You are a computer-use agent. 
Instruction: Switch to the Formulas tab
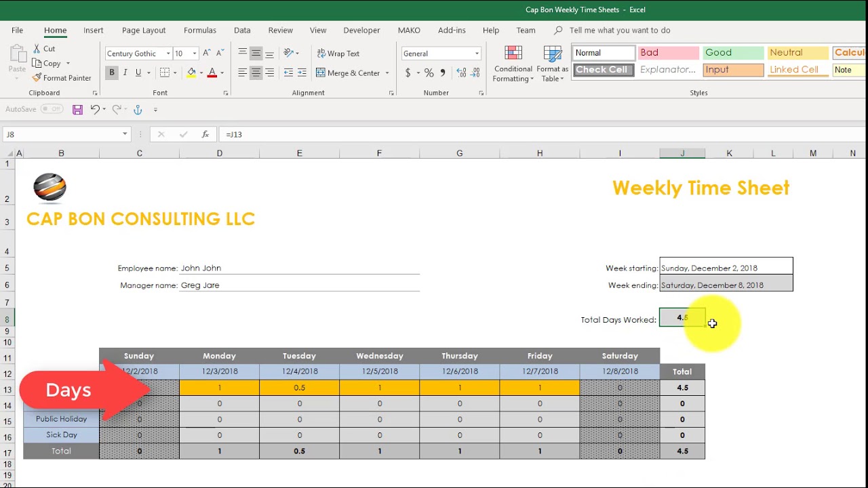pos(200,30)
